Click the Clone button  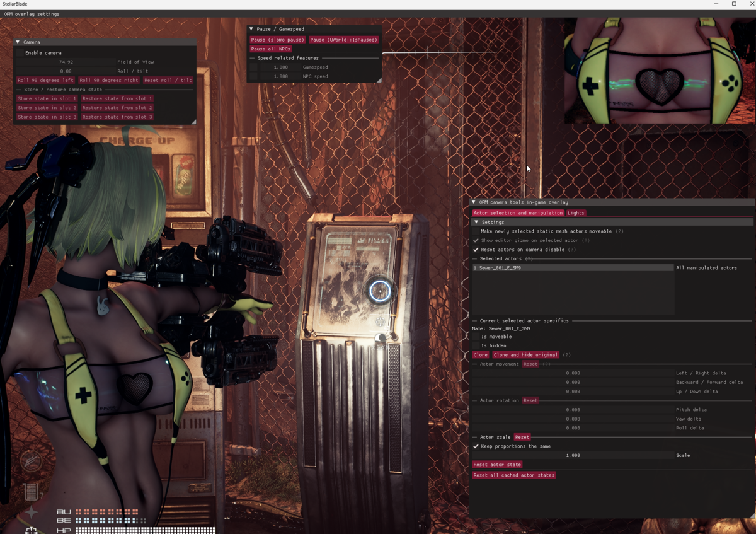pos(481,355)
